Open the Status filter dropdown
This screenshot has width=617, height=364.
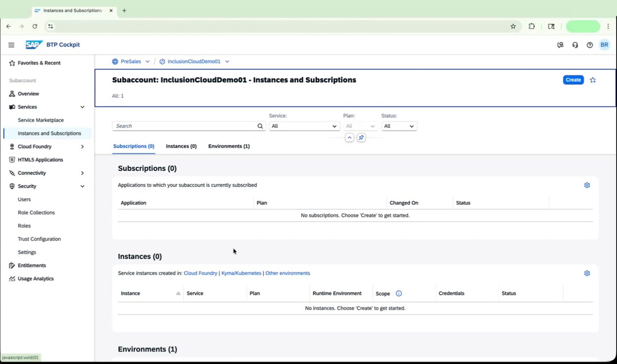point(399,126)
